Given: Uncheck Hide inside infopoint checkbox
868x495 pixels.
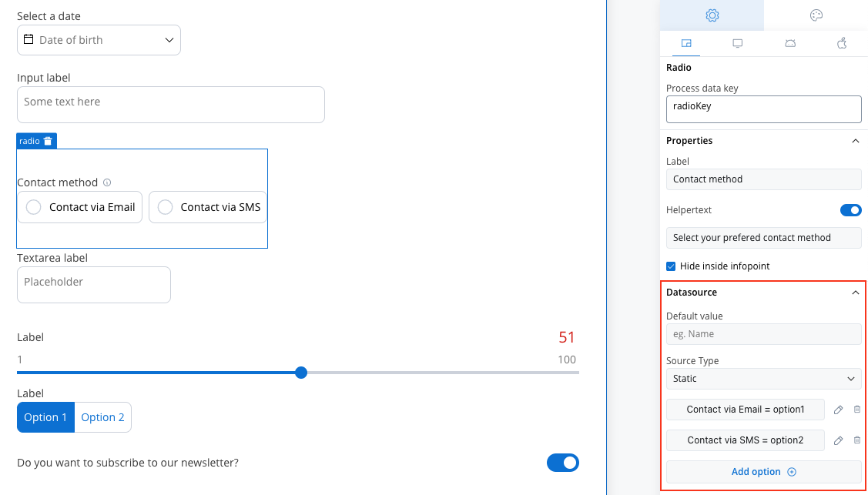Looking at the screenshot, I should 671,266.
